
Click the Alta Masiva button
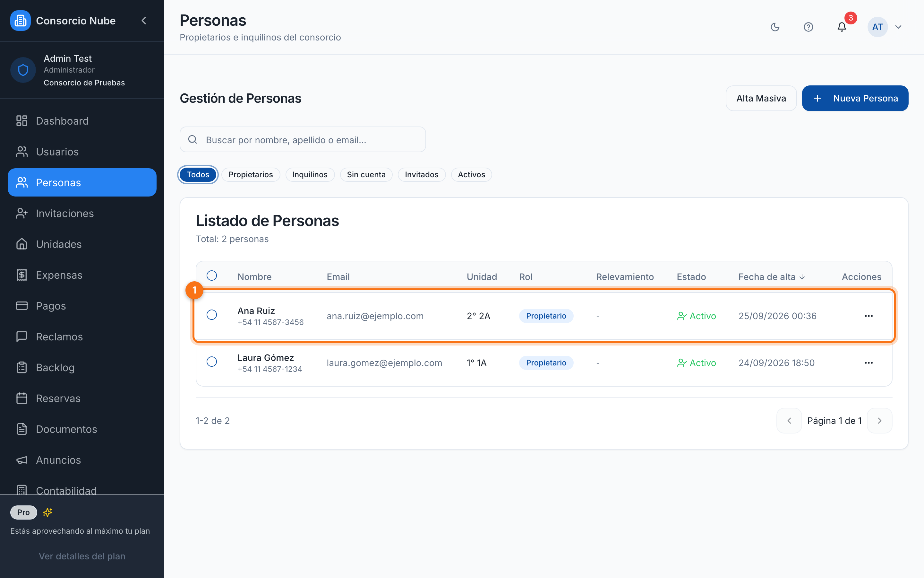click(x=761, y=98)
